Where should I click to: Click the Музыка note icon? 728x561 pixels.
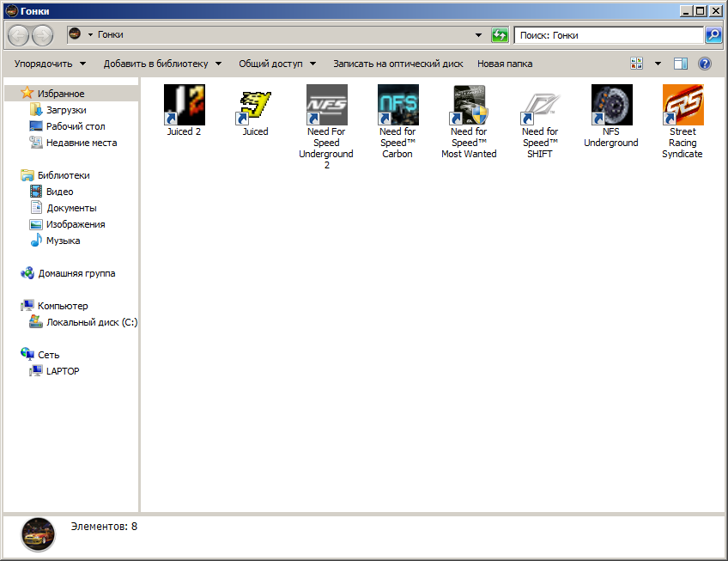coord(36,240)
